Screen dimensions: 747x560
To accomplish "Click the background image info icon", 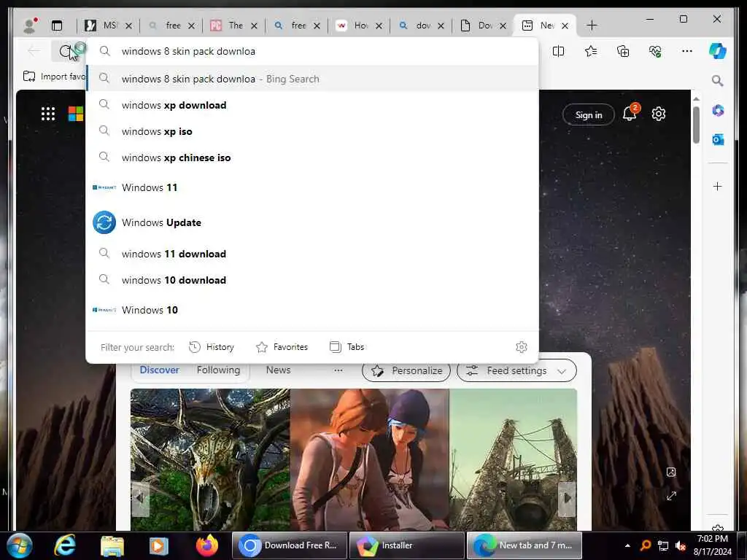I will [671, 472].
